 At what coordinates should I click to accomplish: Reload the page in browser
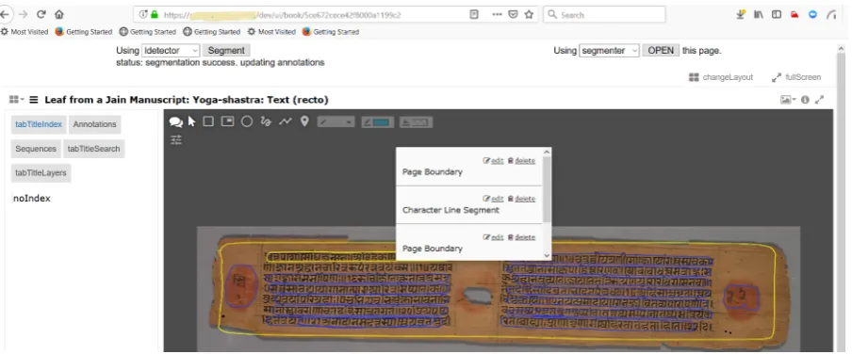click(x=41, y=14)
